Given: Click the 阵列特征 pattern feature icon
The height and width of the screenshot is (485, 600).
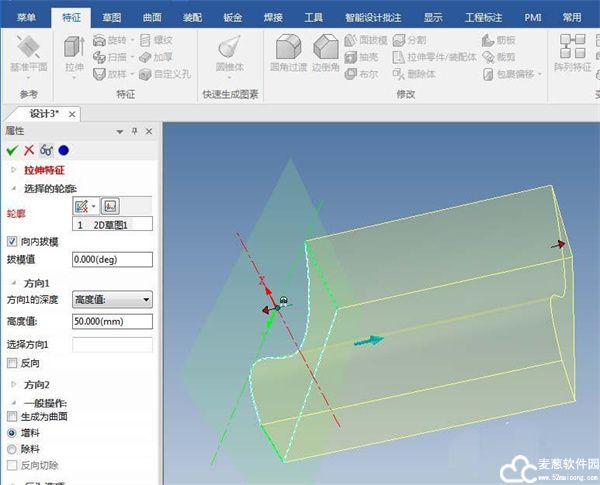Looking at the screenshot, I should (x=572, y=46).
